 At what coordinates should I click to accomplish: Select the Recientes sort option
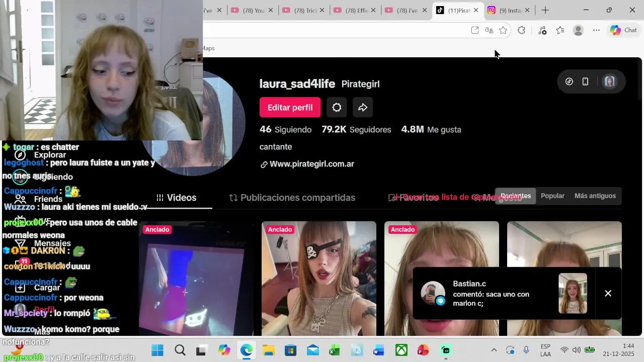coord(515,196)
